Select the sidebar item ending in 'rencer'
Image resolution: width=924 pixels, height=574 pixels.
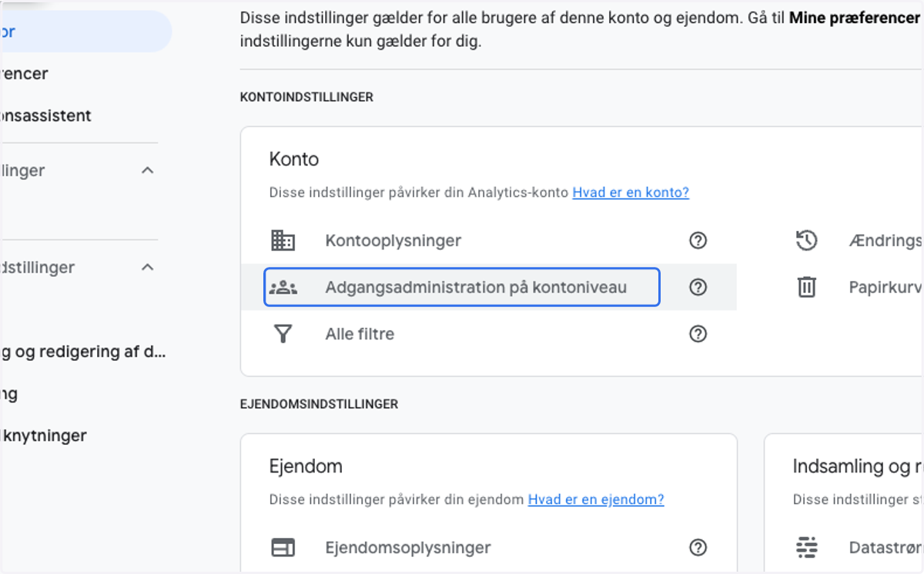[24, 74]
